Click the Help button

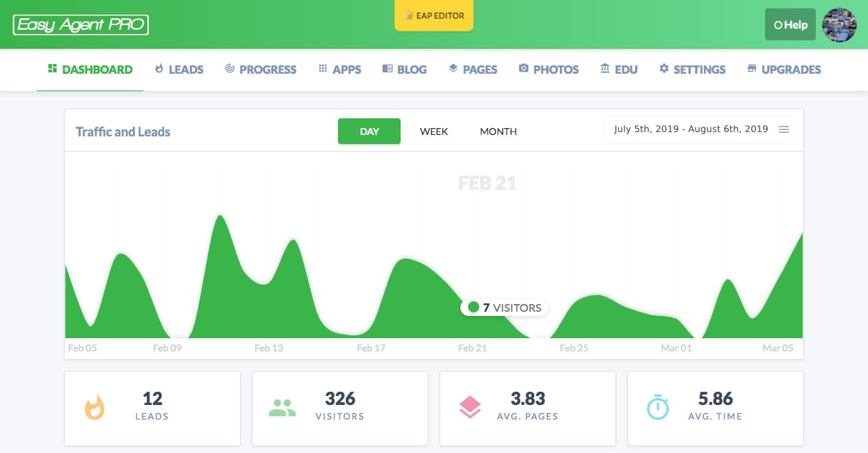pos(790,25)
